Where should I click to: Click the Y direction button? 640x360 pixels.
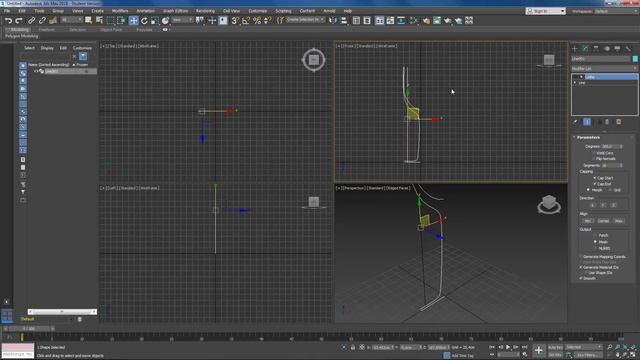pyautogui.click(x=603, y=205)
